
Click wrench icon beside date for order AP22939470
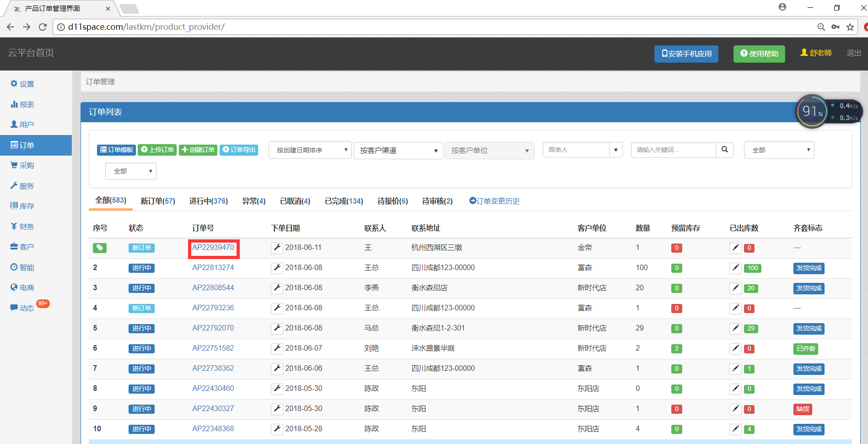coord(277,248)
